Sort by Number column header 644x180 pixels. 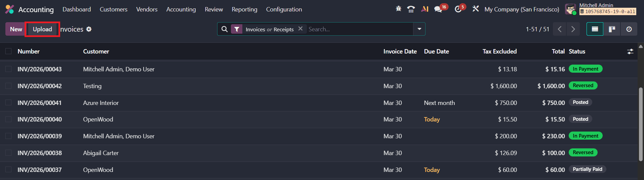click(29, 51)
